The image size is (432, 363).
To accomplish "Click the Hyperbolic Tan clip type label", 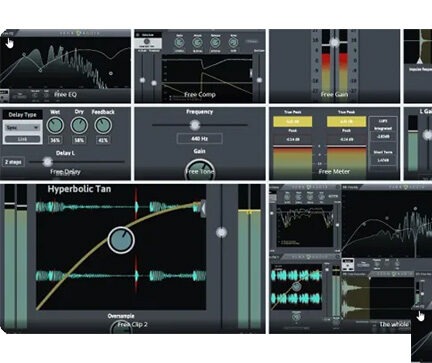I will pyautogui.click(x=79, y=189).
